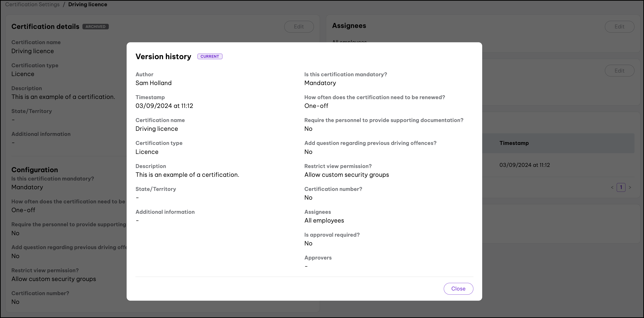Click Edit button in Assignees panel
The height and width of the screenshot is (318, 644).
[x=619, y=27]
